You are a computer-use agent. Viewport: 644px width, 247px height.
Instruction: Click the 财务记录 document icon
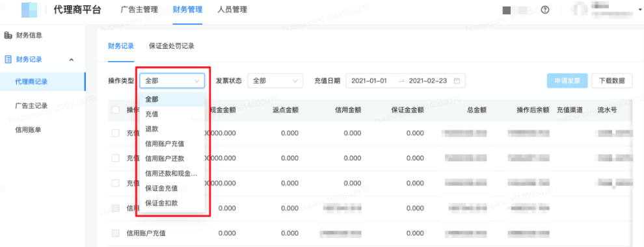pos(8,60)
